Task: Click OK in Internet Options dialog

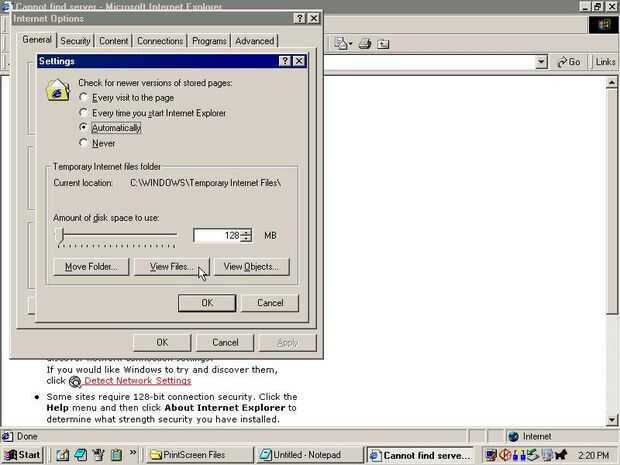Action: (162, 343)
